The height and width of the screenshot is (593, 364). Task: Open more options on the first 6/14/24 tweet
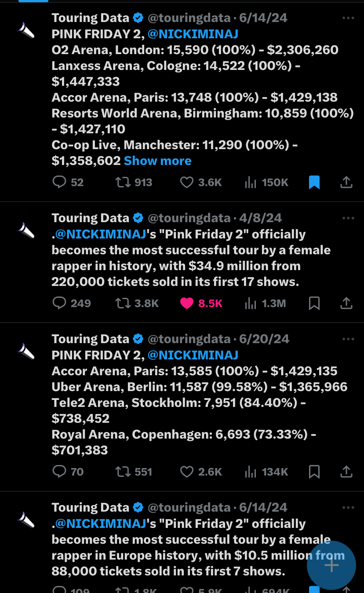tap(348, 18)
